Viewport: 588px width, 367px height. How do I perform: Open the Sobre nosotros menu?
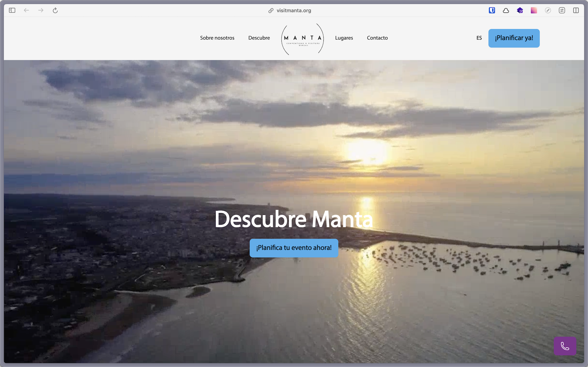pyautogui.click(x=217, y=38)
